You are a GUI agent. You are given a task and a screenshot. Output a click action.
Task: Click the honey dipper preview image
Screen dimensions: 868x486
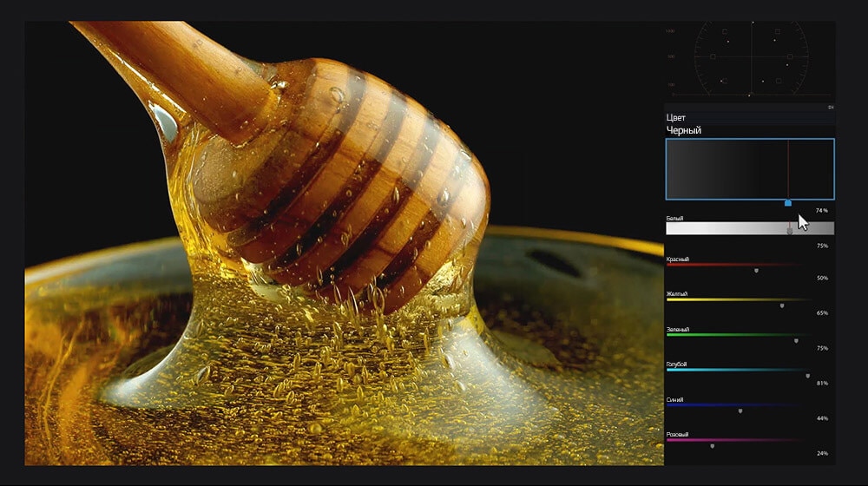pos(345,243)
